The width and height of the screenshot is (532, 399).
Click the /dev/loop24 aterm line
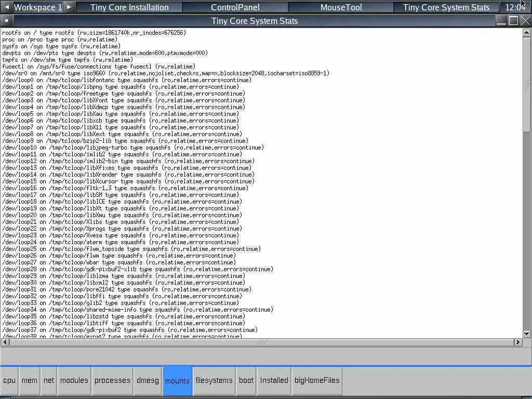coord(121,242)
